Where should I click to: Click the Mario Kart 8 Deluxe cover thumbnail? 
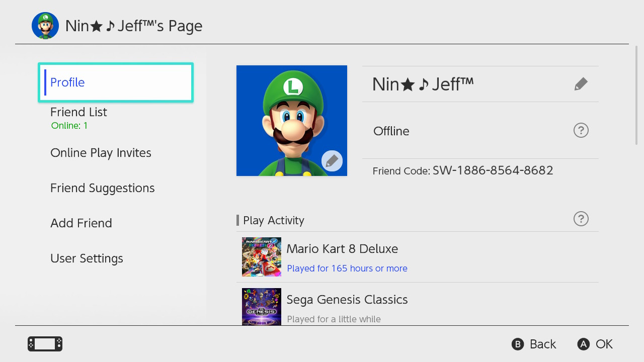pos(261,257)
